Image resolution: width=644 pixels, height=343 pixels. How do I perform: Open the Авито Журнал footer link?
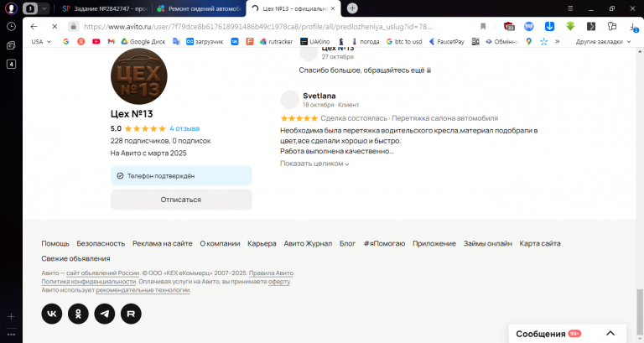coord(308,243)
